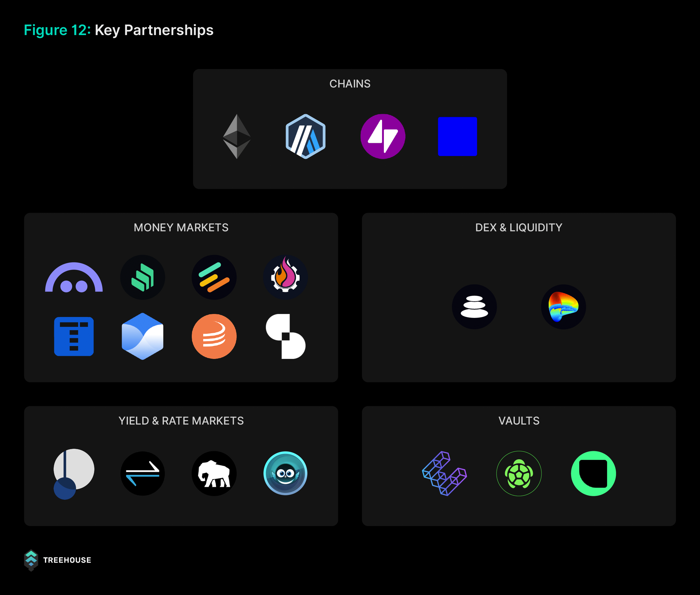This screenshot has height=595, width=700.
Task: Click the green rounded ring logo in Vaults
Action: (x=593, y=473)
